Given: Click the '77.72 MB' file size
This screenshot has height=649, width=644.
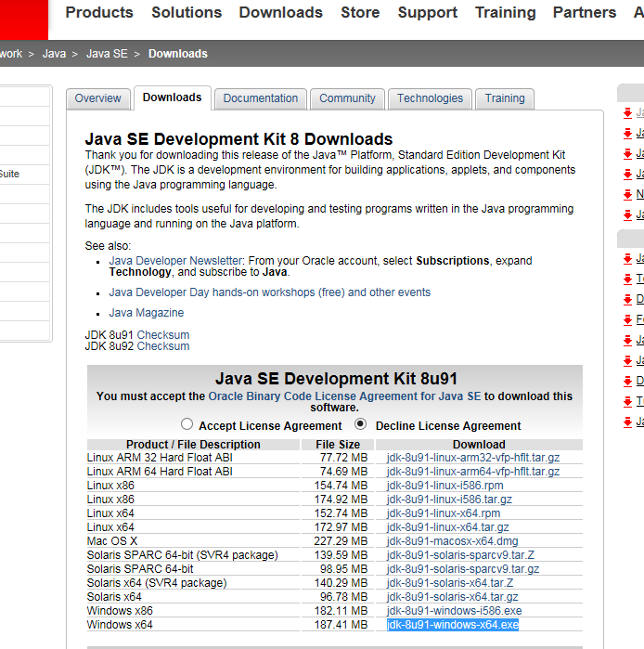Looking at the screenshot, I should (343, 458).
